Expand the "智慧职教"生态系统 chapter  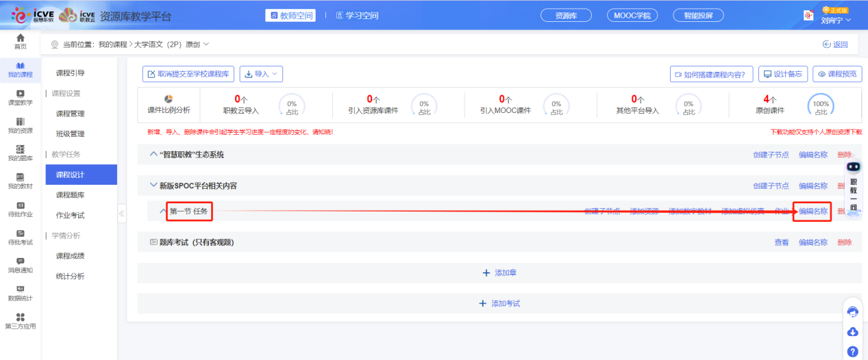point(153,155)
